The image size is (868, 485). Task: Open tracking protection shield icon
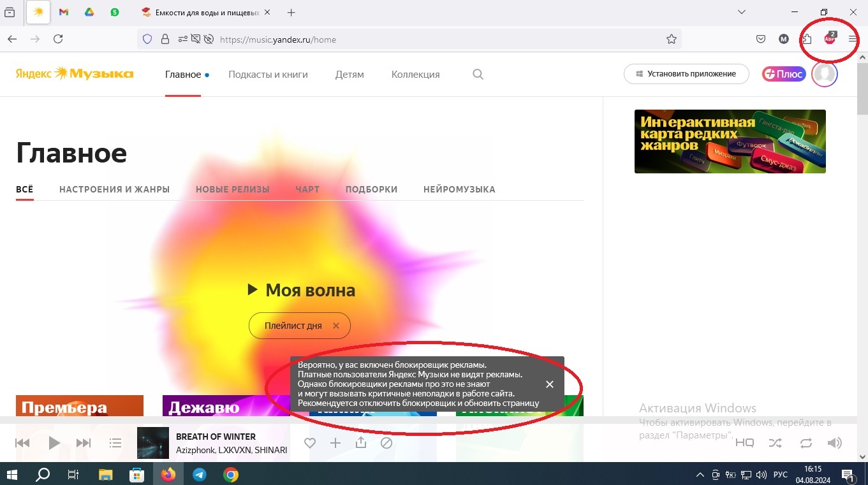click(147, 39)
